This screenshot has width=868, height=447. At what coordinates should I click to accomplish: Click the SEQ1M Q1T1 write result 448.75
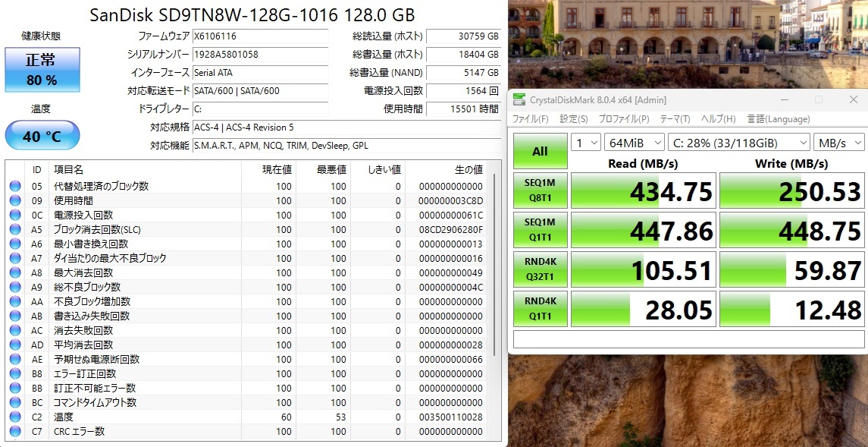click(x=792, y=230)
